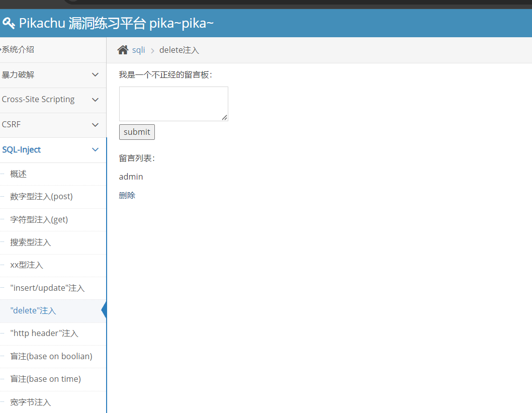This screenshot has width=532, height=413.
Task: Open 盲注(base on boolian) page
Action: [x=51, y=356]
